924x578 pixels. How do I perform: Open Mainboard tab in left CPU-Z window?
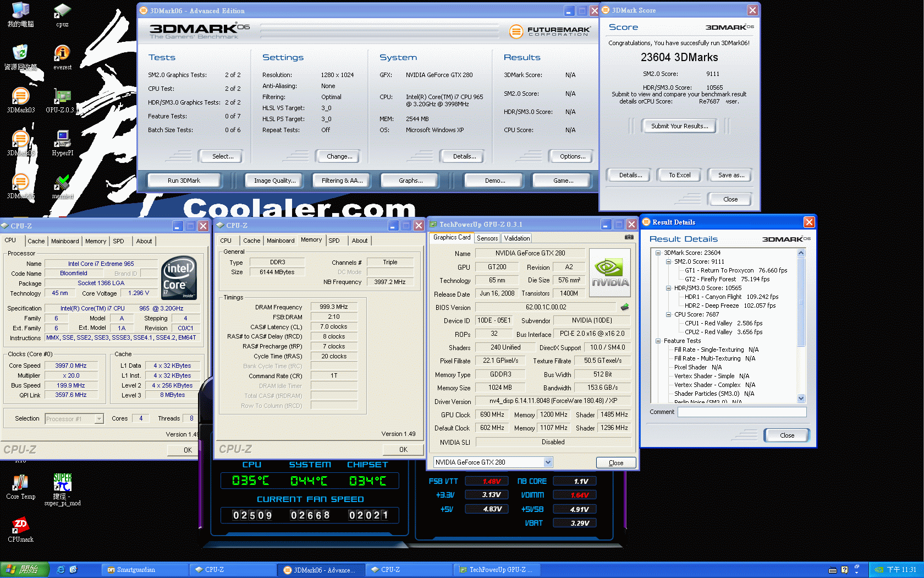tap(65, 241)
